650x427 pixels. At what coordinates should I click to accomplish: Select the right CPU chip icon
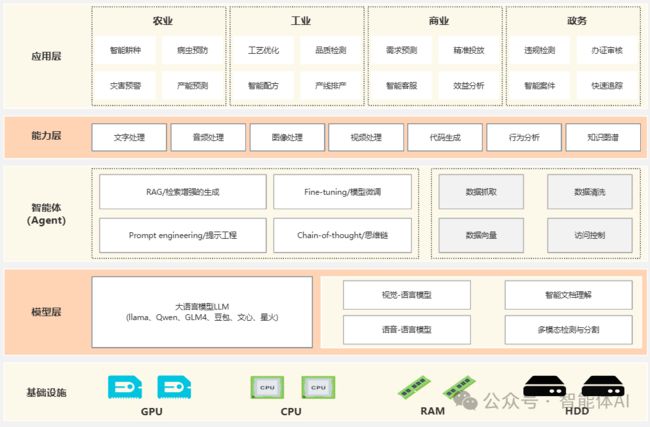click(x=318, y=387)
